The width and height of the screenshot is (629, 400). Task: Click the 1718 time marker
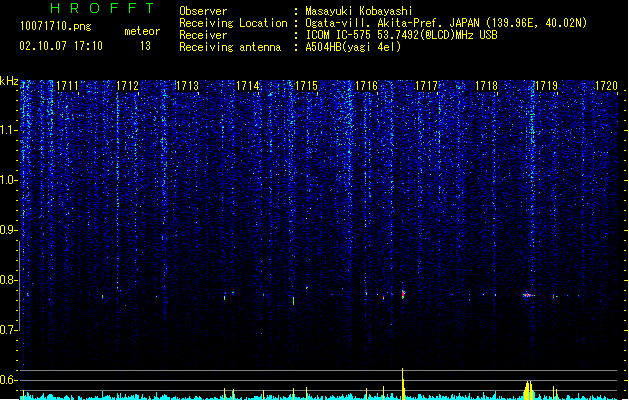coord(486,86)
